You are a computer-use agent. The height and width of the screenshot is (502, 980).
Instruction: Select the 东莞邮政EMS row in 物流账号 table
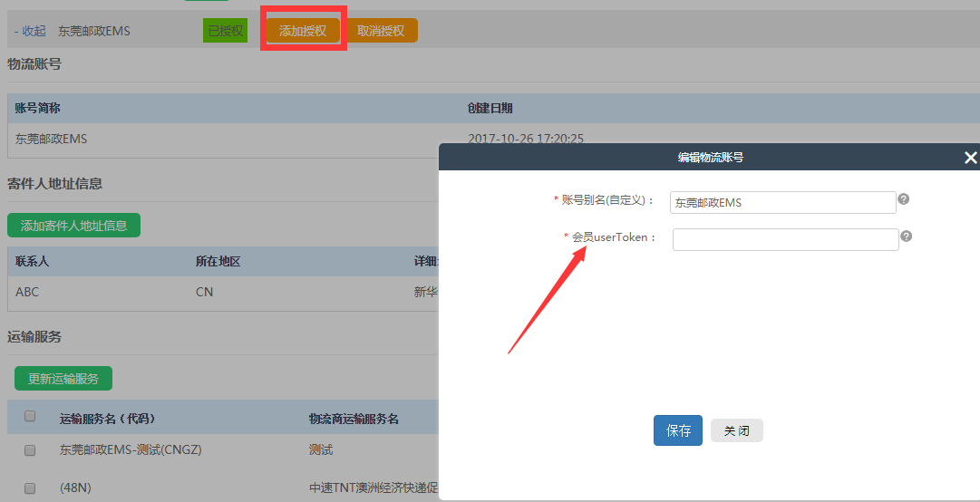pos(52,139)
